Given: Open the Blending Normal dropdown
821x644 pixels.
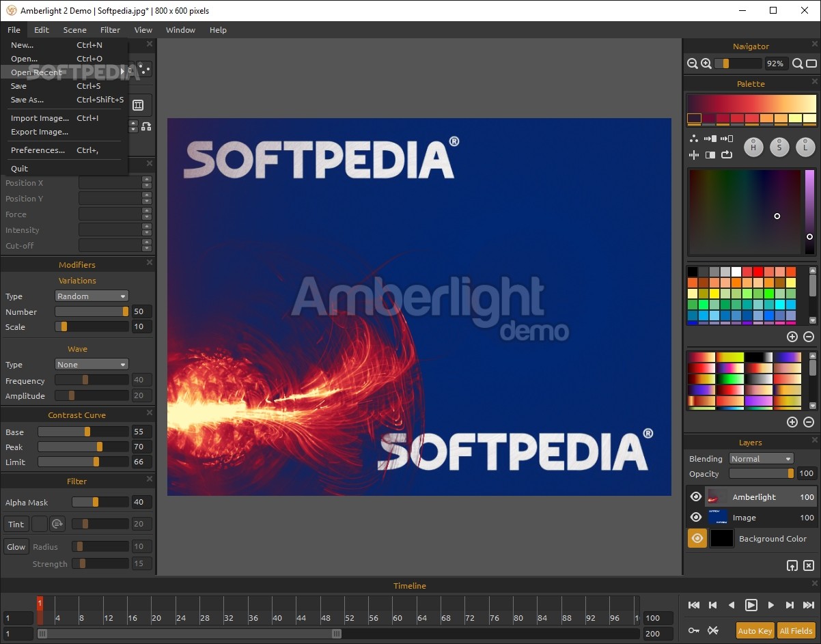Looking at the screenshot, I should [x=761, y=458].
